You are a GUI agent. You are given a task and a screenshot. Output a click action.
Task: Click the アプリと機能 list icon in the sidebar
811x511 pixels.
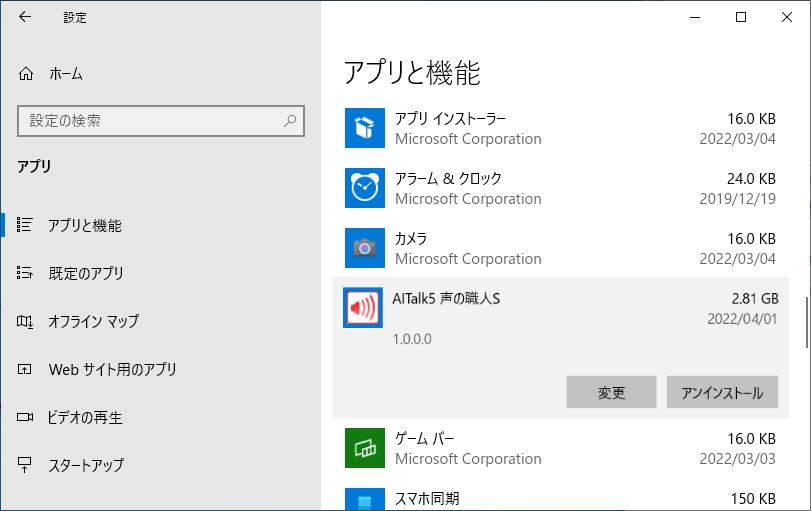pyautogui.click(x=24, y=224)
